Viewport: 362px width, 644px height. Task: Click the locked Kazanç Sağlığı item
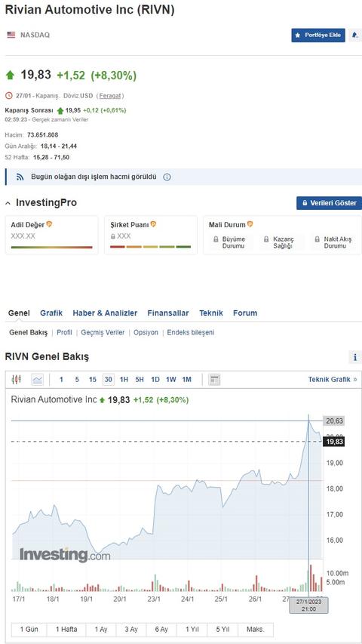279,242
